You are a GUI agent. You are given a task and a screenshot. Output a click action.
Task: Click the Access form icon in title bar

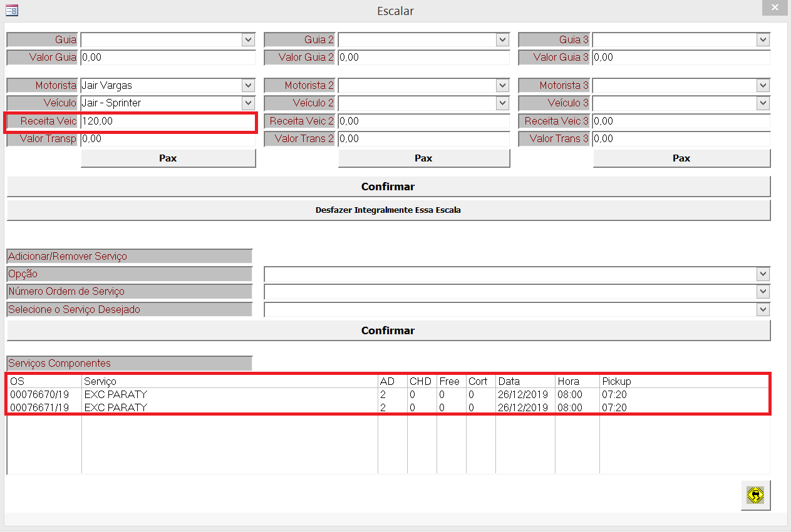tap(12, 10)
